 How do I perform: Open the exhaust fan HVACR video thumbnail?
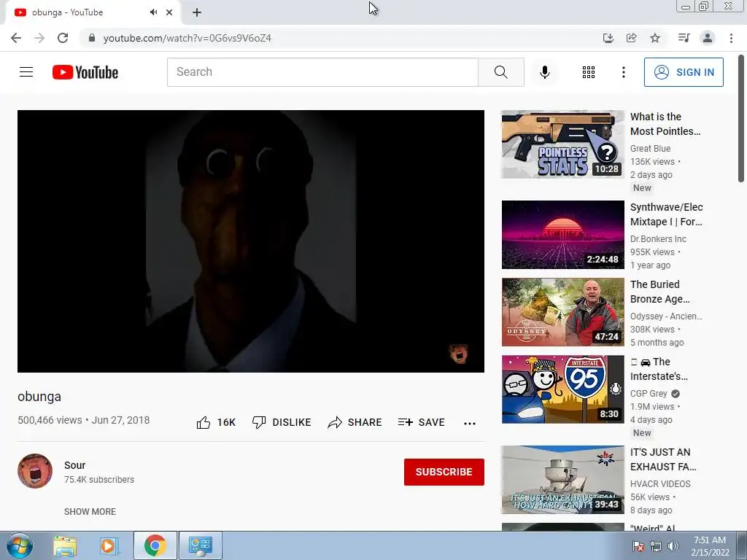562,480
